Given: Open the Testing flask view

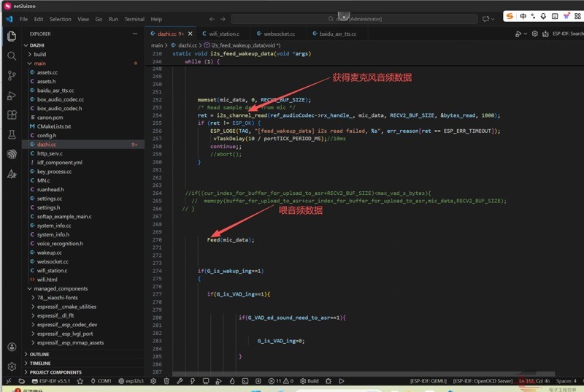Looking at the screenshot, I should (x=12, y=135).
